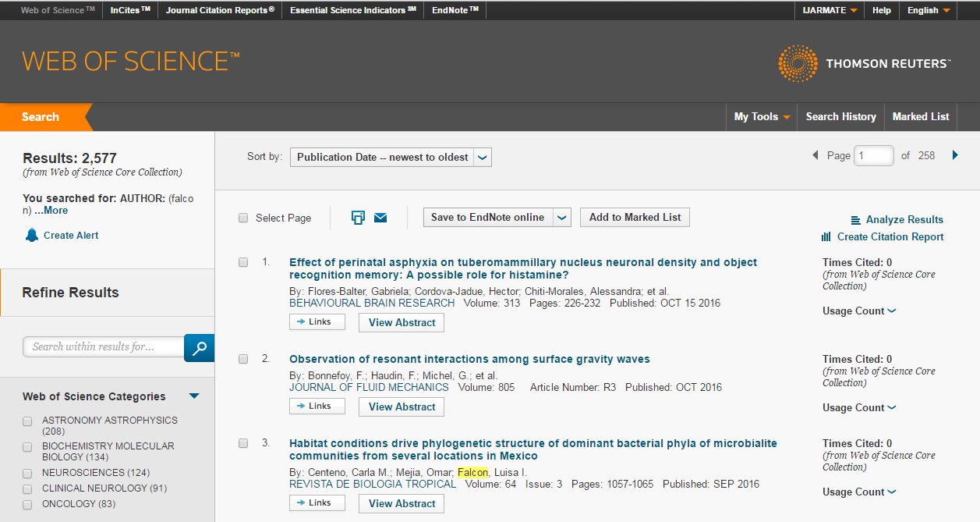Collapse the Web of Science Categories section
The height and width of the screenshot is (522, 980).
pos(194,396)
